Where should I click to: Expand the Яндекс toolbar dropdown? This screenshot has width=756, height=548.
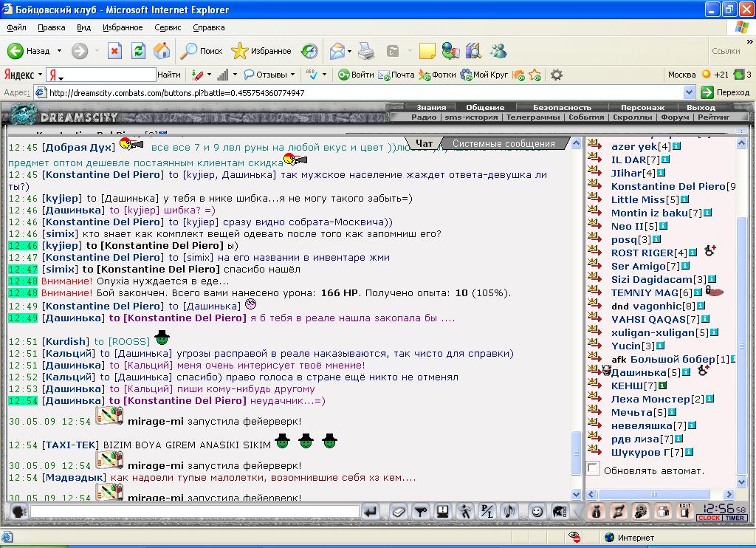(41, 75)
